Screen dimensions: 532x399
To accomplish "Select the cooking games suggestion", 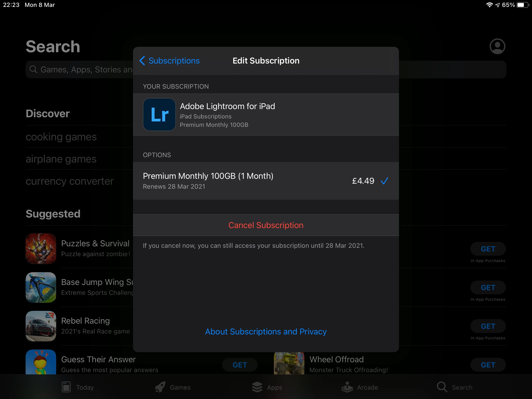I will click(x=61, y=137).
